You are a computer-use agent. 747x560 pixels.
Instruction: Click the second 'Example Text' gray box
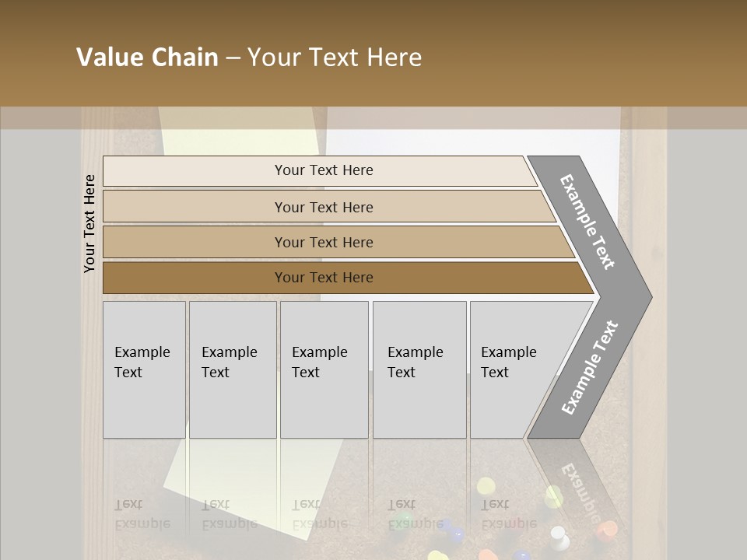(x=232, y=369)
